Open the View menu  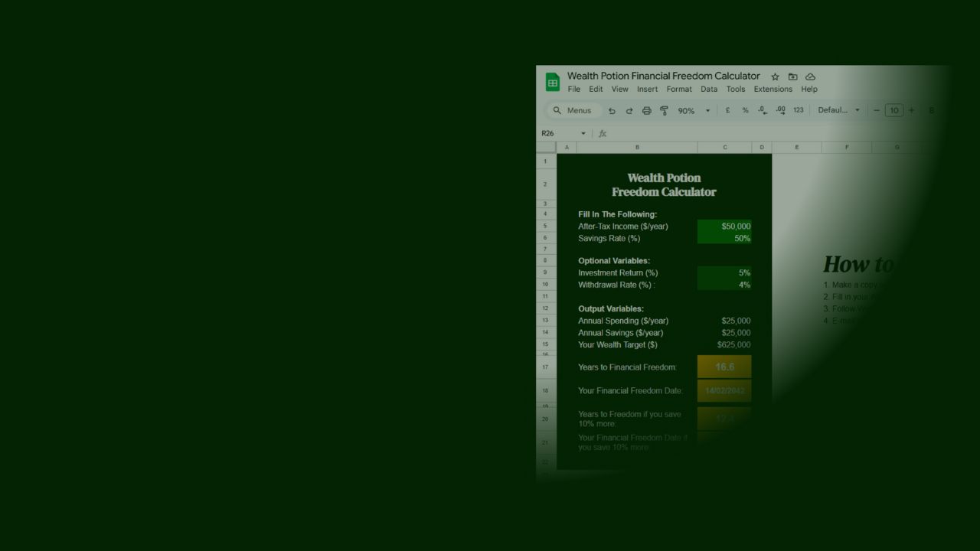[619, 90]
